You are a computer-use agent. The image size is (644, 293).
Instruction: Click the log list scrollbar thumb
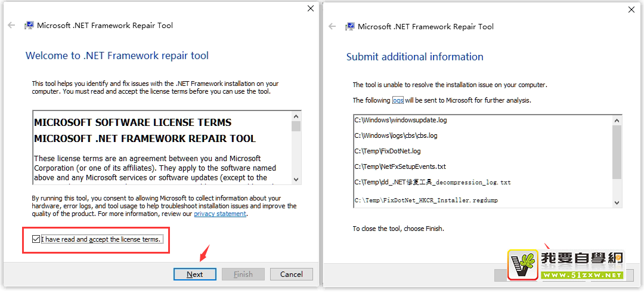point(617,152)
